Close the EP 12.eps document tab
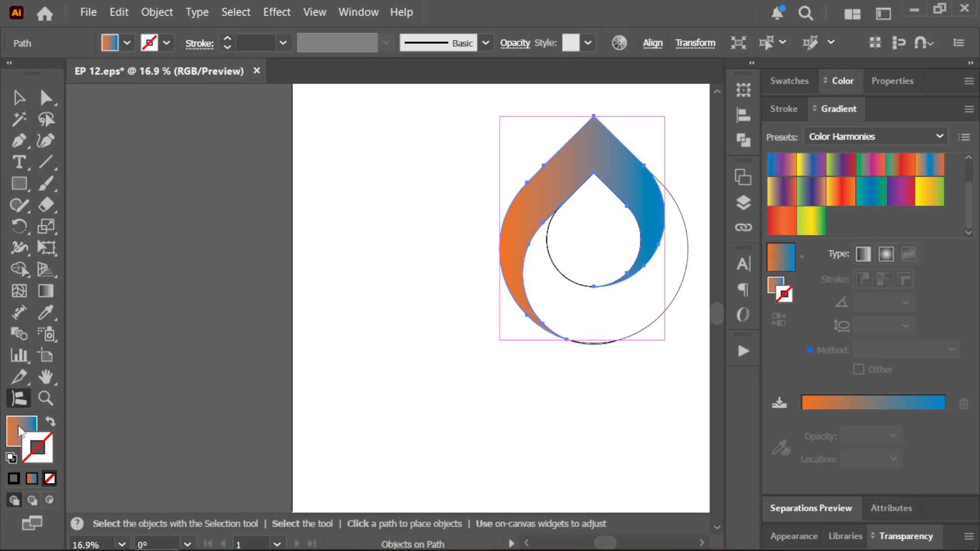 pos(257,71)
